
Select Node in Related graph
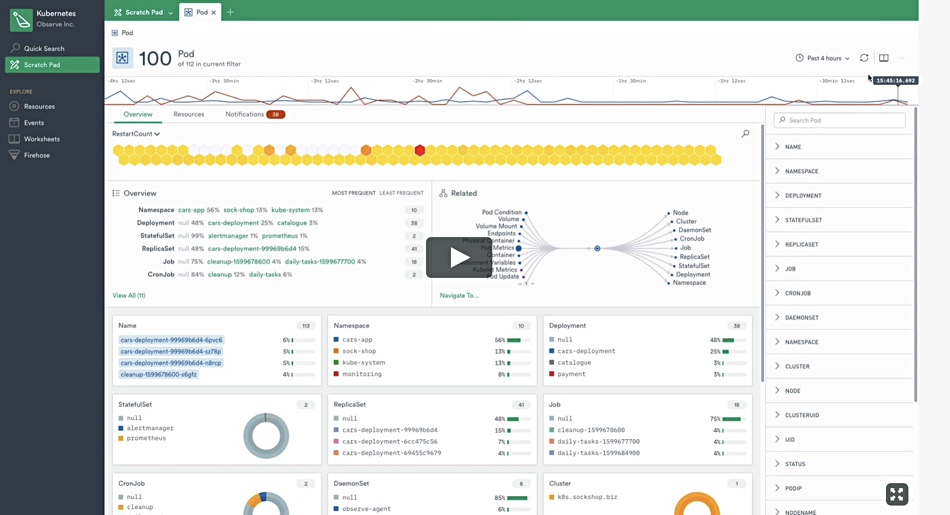678,213
